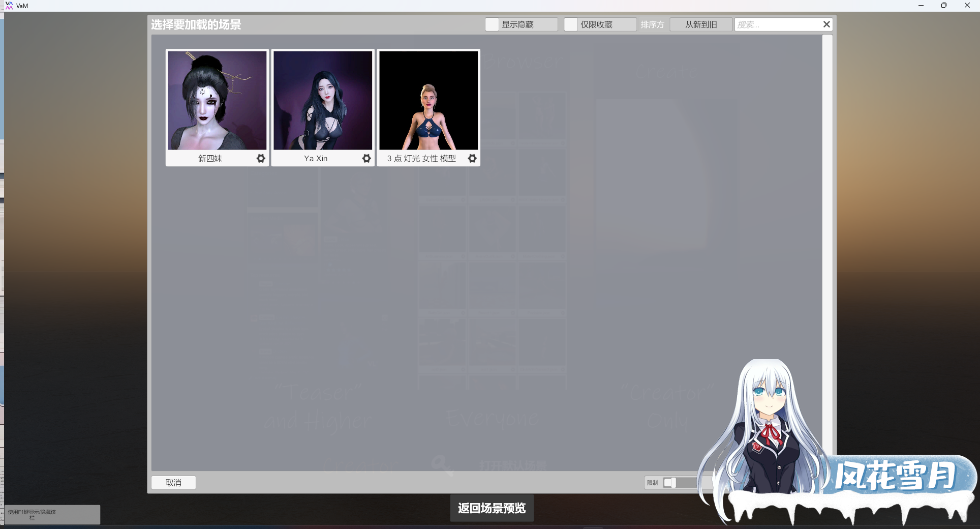
Task: Click the scene list vertical scrollbar
Action: coord(827,203)
